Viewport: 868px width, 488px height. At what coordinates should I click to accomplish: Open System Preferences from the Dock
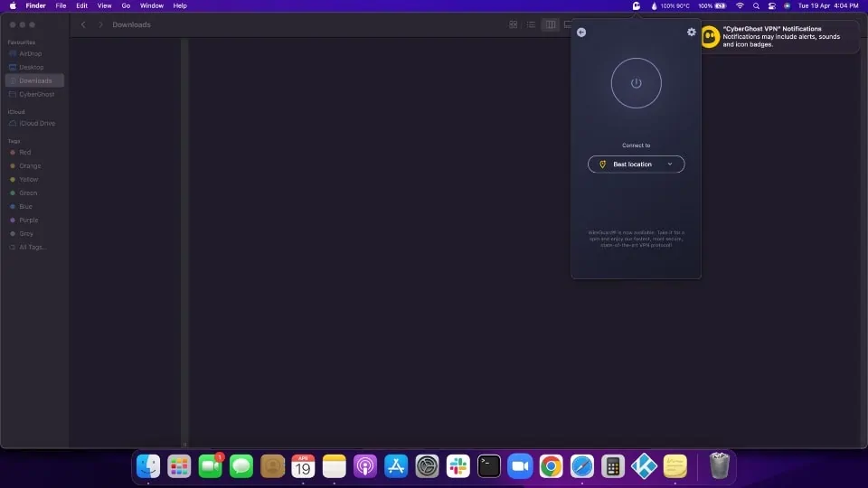click(428, 466)
